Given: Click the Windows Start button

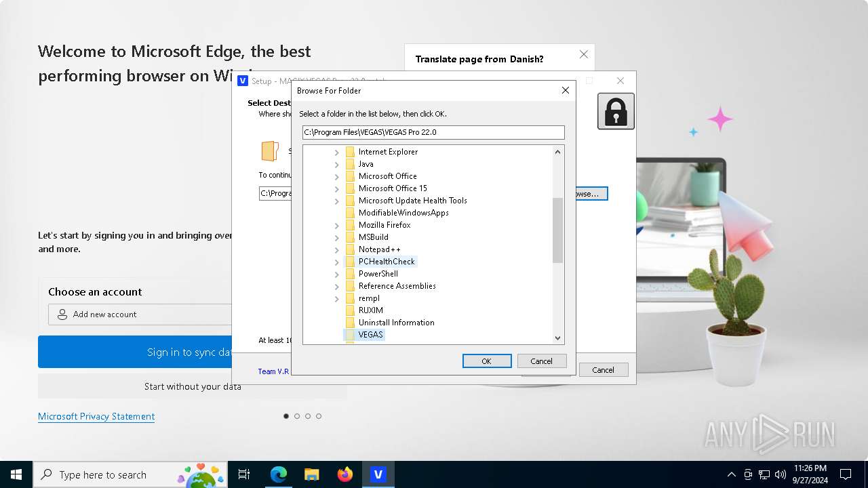Looking at the screenshot, I should (16, 474).
